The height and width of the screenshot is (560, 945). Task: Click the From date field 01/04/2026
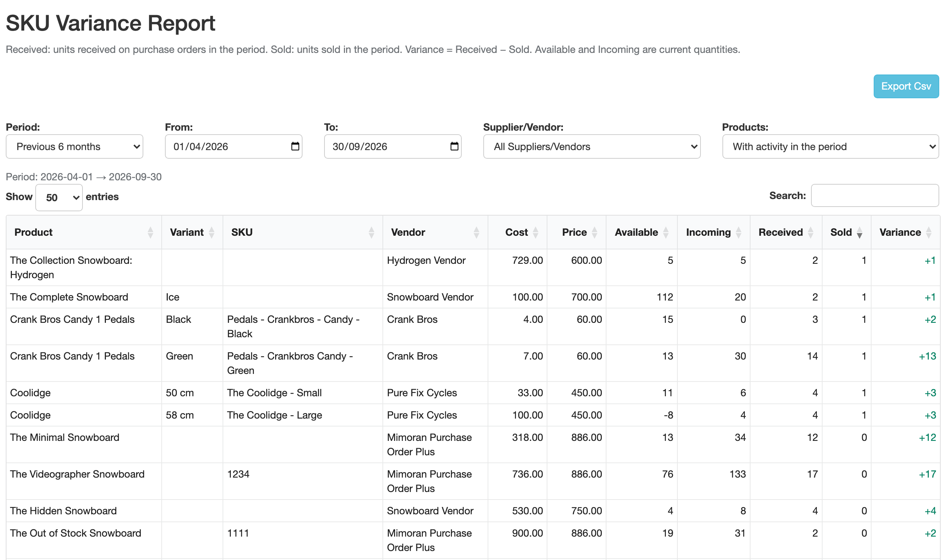click(x=233, y=146)
